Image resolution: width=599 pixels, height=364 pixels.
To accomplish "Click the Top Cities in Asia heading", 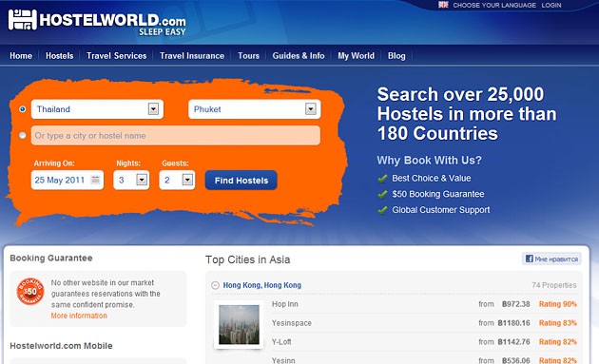I will point(247,259).
